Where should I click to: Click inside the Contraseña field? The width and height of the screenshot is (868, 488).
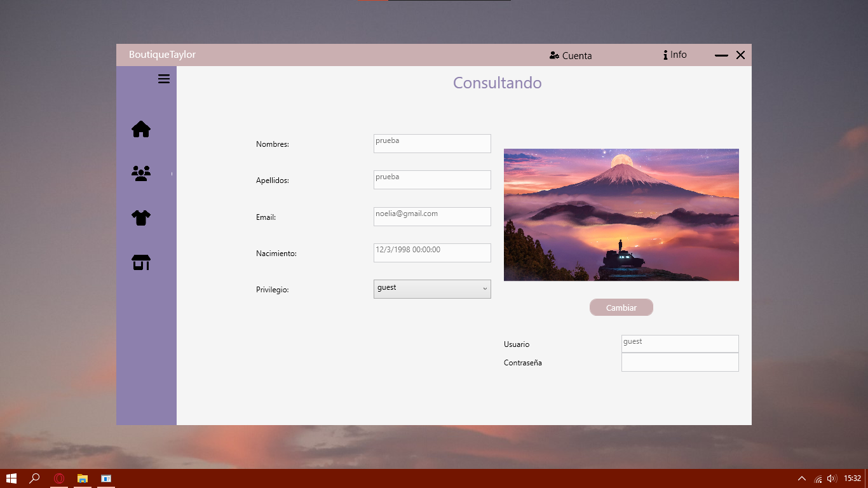click(x=680, y=362)
